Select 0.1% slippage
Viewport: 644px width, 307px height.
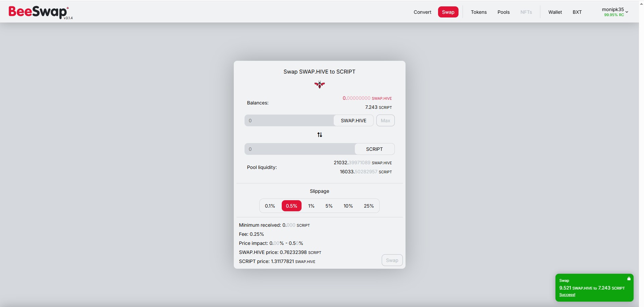(270, 206)
